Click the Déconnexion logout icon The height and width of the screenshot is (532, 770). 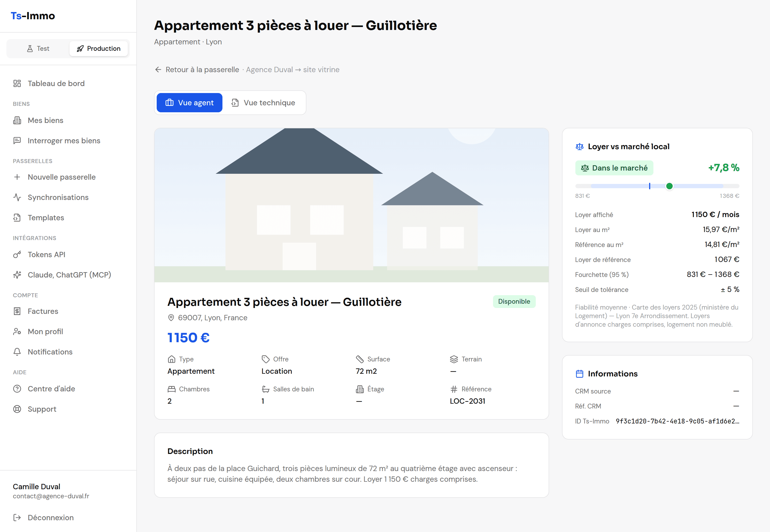tap(17, 518)
